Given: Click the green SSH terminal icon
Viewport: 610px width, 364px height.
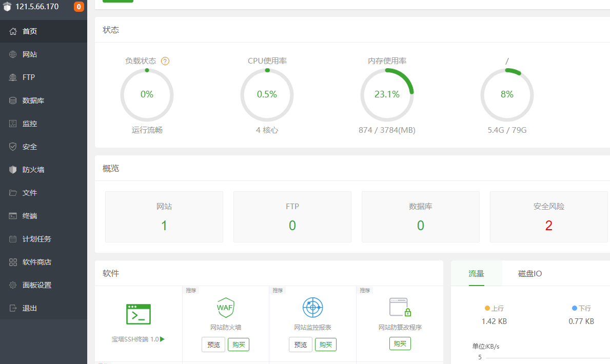Looking at the screenshot, I should click(139, 314).
